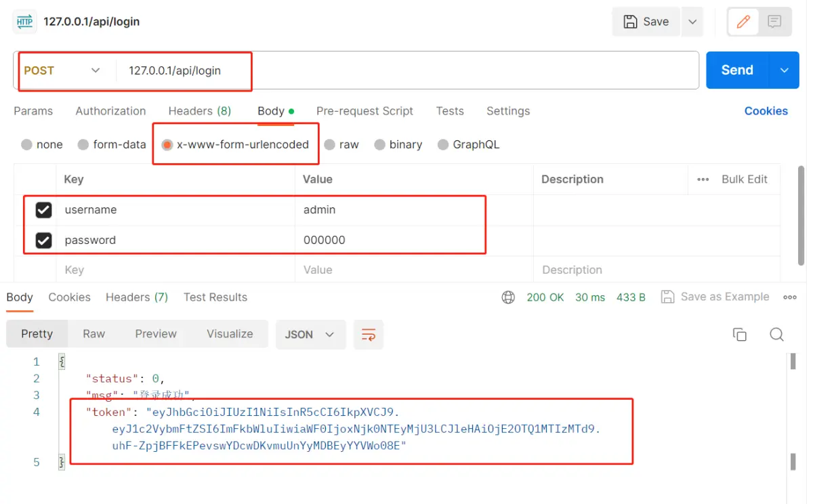Open the Tests tab
This screenshot has width=813, height=504.
pyautogui.click(x=450, y=111)
